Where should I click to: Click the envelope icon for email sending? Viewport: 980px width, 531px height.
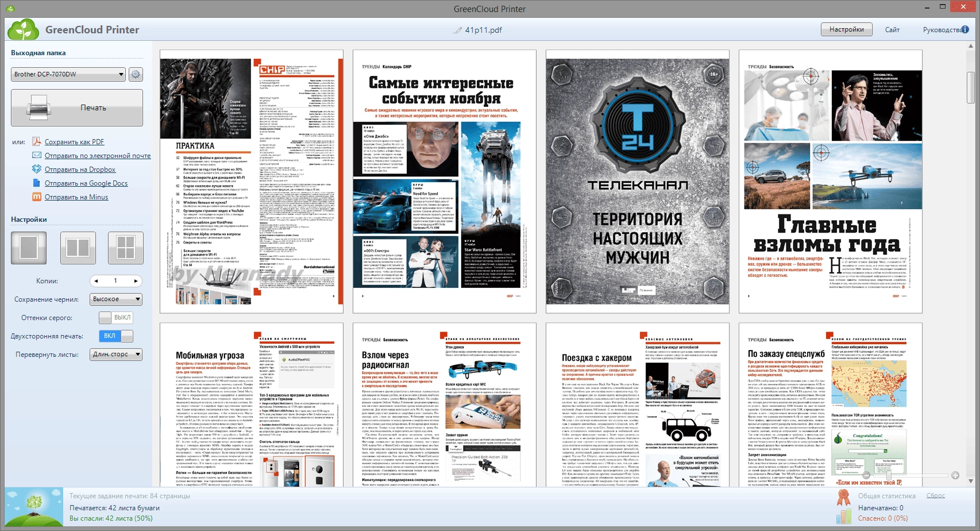click(x=37, y=155)
